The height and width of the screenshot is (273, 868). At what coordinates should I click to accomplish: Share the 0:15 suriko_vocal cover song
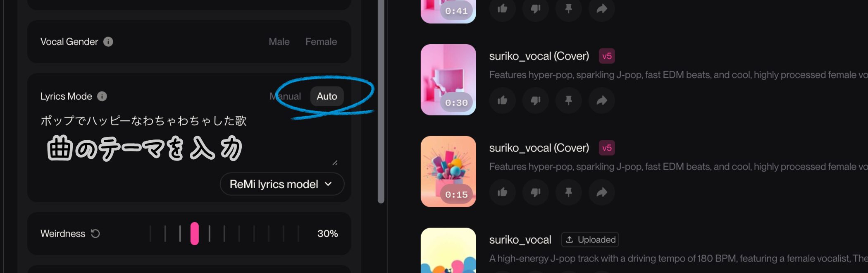tap(602, 192)
